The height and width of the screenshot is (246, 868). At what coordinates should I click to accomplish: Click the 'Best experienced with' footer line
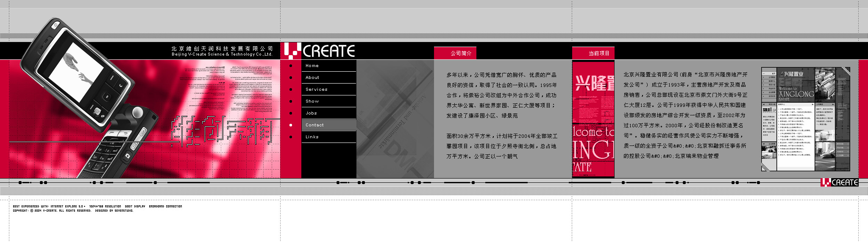[97, 207]
